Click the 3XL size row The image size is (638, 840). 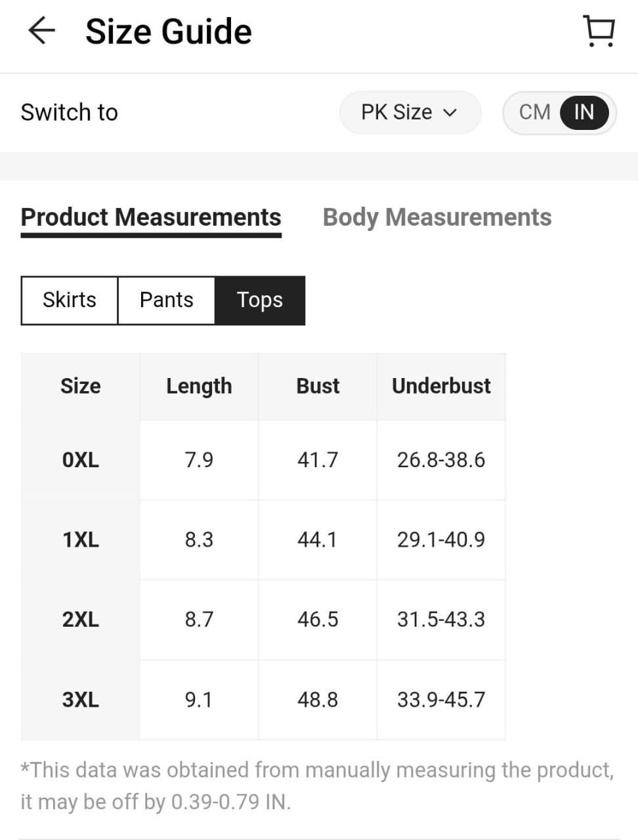pos(263,700)
